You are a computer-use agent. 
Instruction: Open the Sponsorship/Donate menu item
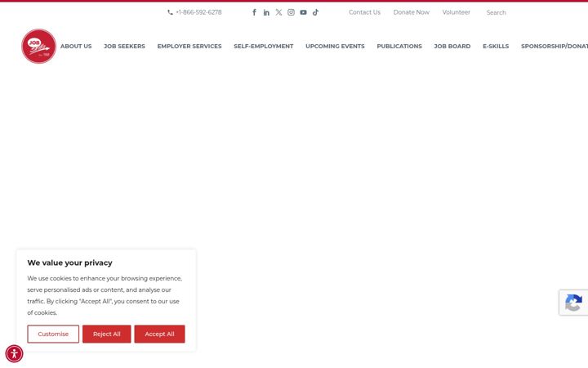[x=555, y=46]
